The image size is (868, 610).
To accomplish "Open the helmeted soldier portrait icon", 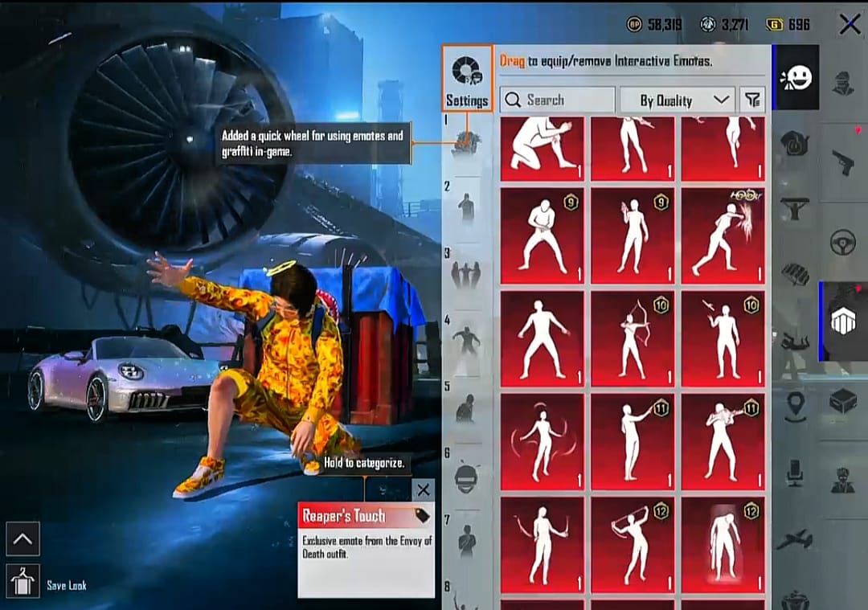I will coord(843,481).
